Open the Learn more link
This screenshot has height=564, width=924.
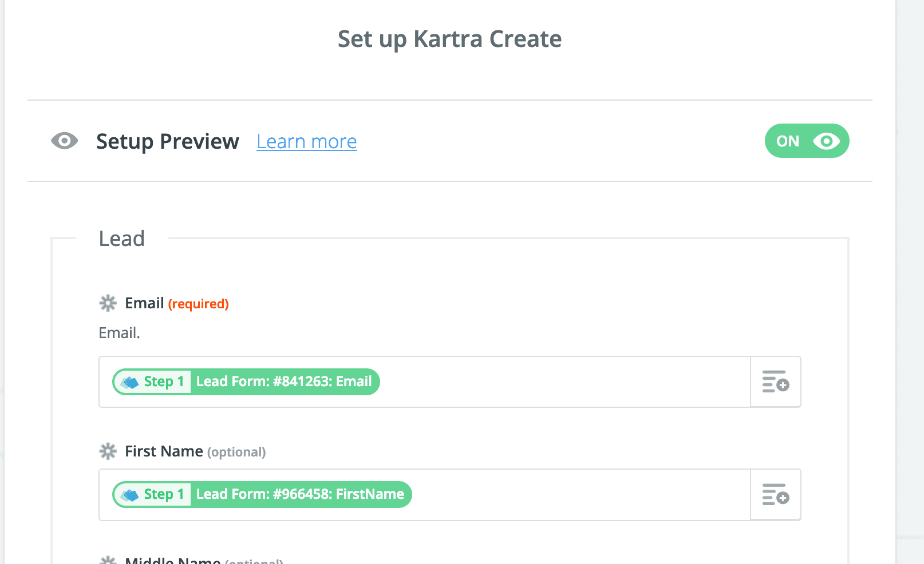tap(306, 141)
